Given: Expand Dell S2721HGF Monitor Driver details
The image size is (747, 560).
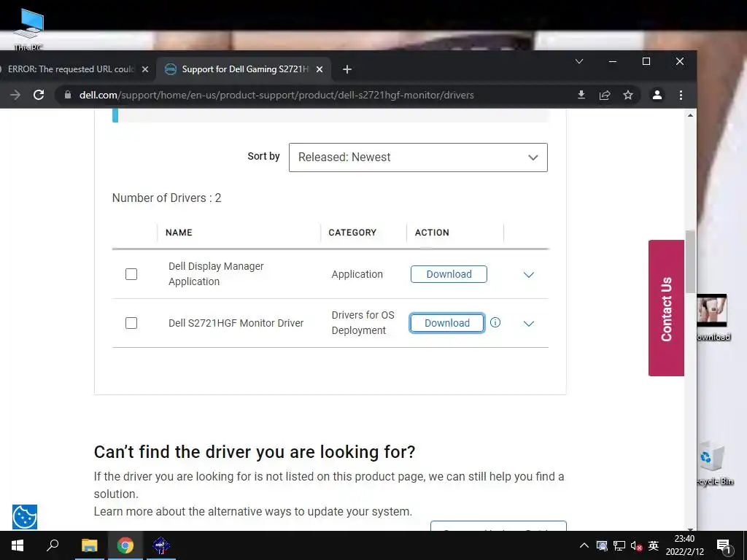Looking at the screenshot, I should click(x=529, y=324).
